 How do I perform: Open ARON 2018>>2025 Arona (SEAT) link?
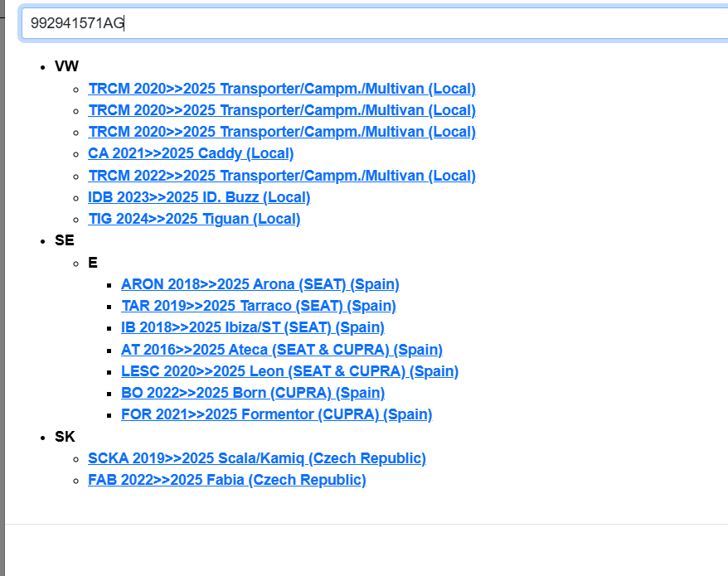tap(260, 284)
